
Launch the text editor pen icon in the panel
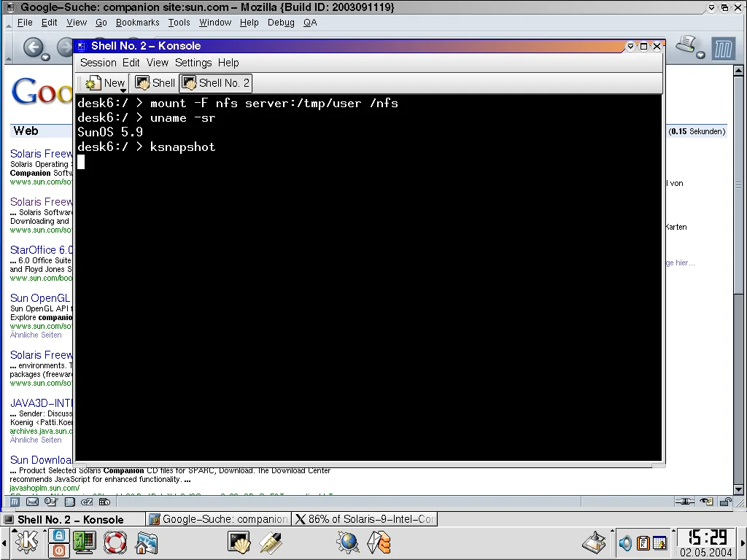[x=270, y=542]
